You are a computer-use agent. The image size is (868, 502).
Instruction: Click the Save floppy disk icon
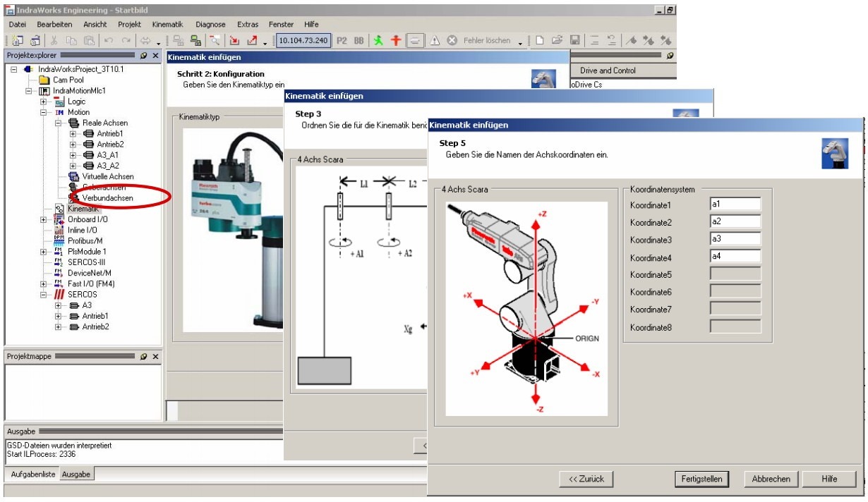tap(574, 41)
